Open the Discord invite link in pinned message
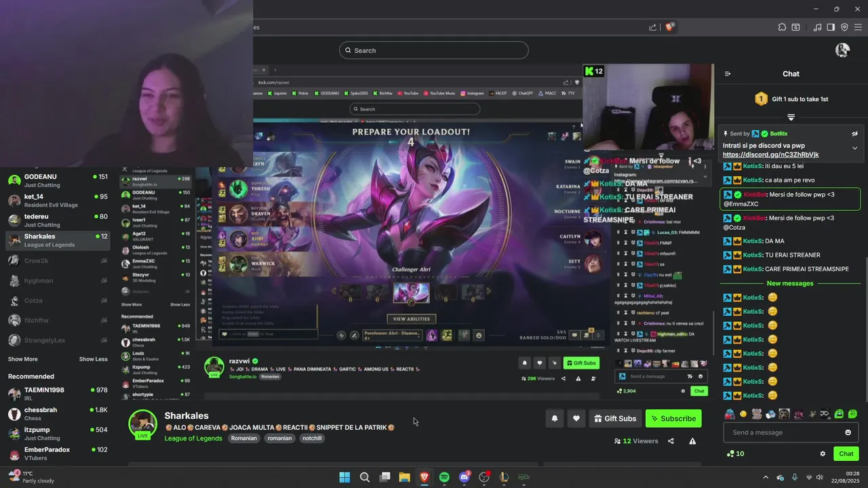868x488 pixels. coord(770,155)
